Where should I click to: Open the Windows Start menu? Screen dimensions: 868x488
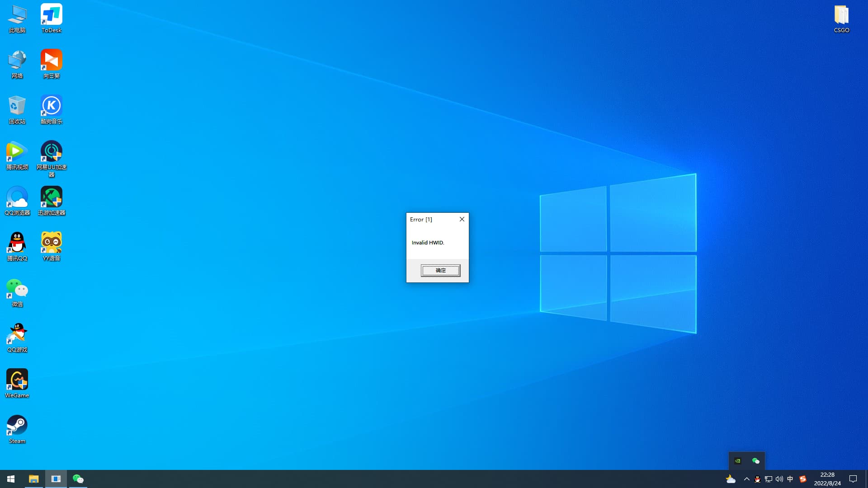(x=11, y=479)
